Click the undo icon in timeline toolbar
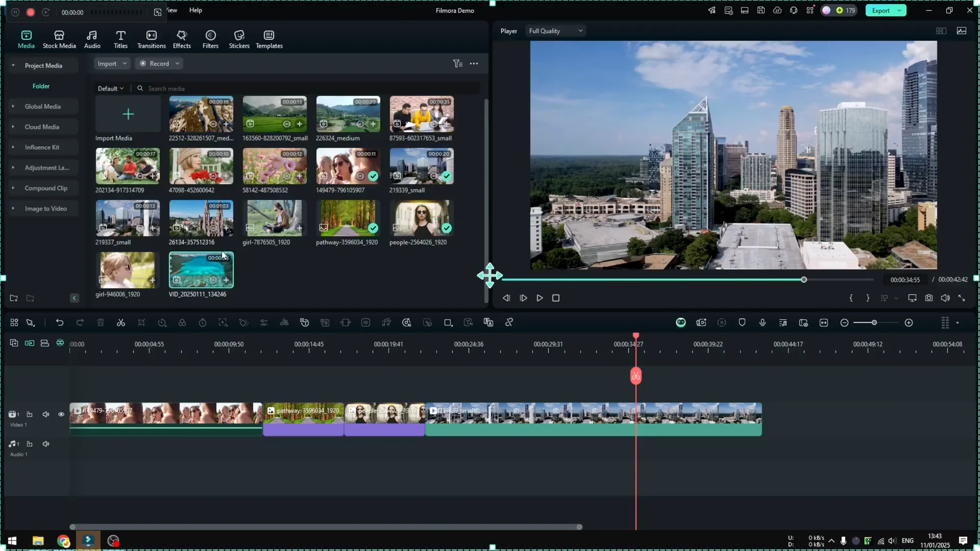The height and width of the screenshot is (551, 980). pos(60,322)
